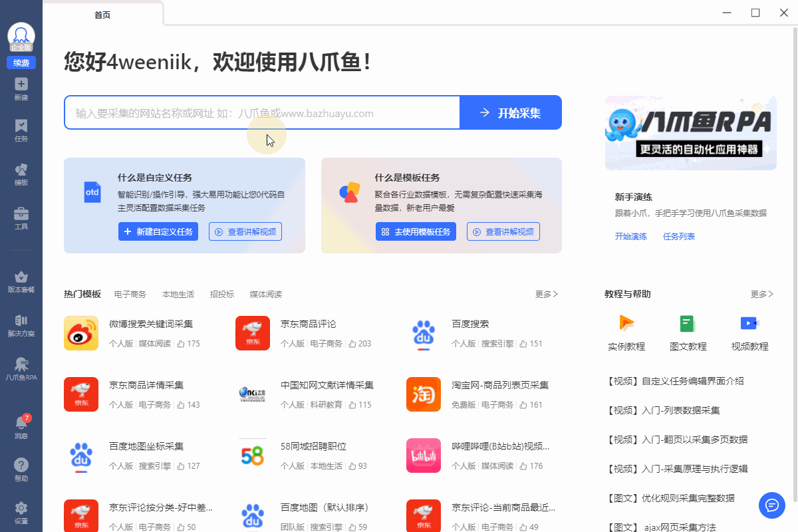Image resolution: width=798 pixels, height=532 pixels.
Task: Click the 任务列表 link
Action: (x=679, y=236)
